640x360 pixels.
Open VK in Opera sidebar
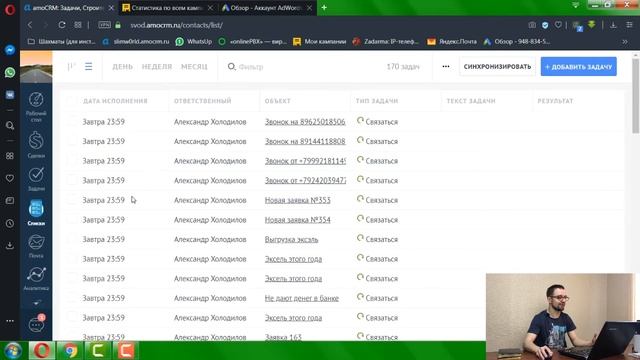point(10,95)
